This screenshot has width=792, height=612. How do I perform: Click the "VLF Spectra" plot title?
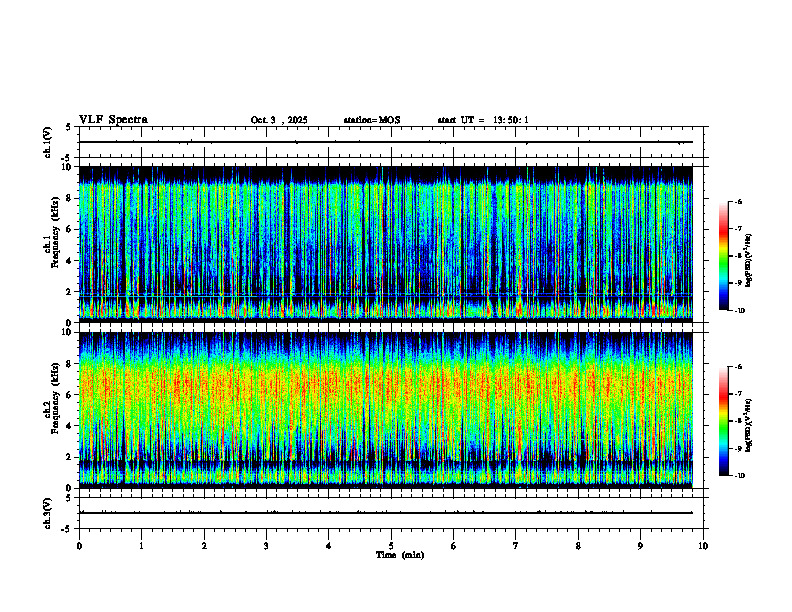(113, 120)
